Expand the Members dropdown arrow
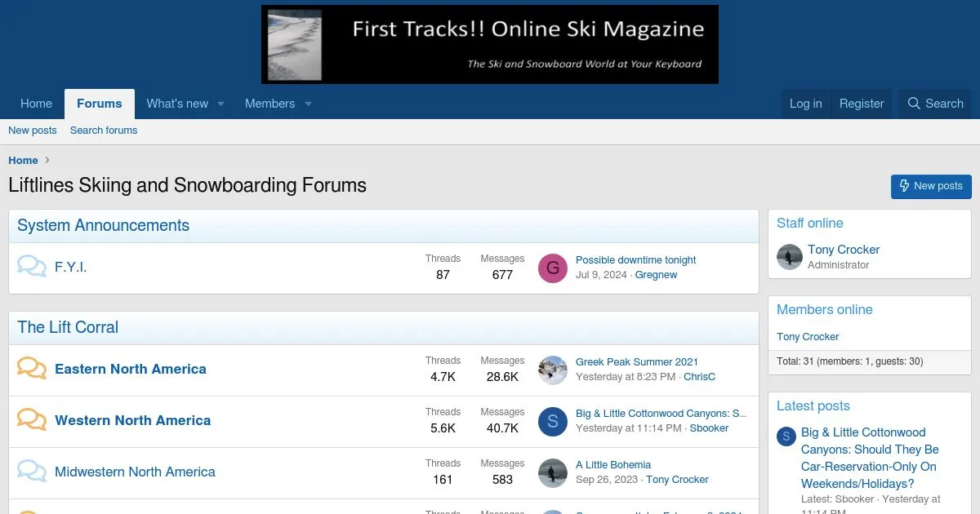The height and width of the screenshot is (514, 980). 308,104
